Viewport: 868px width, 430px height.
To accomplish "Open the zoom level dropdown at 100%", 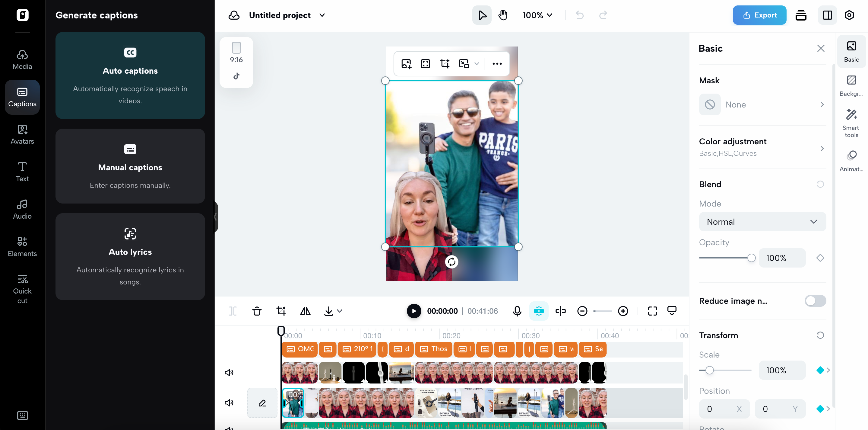I will click(x=537, y=15).
